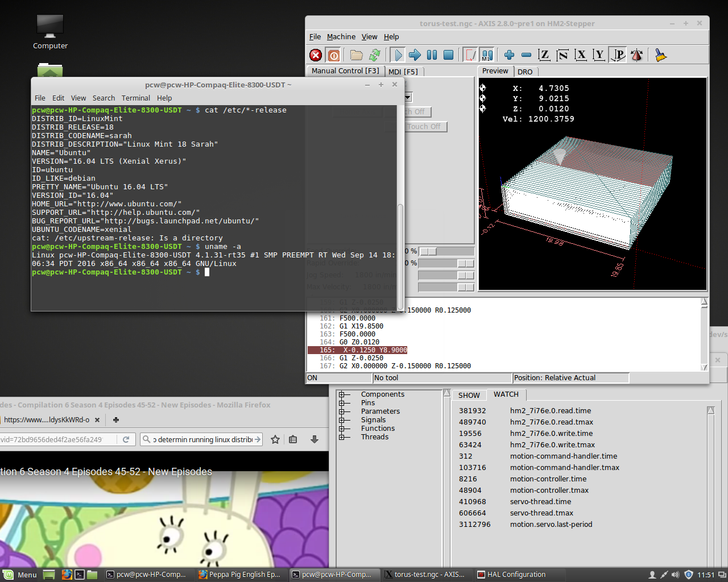The width and height of the screenshot is (728, 582).
Task: Open Mint Menu on taskbar
Action: tap(20, 575)
